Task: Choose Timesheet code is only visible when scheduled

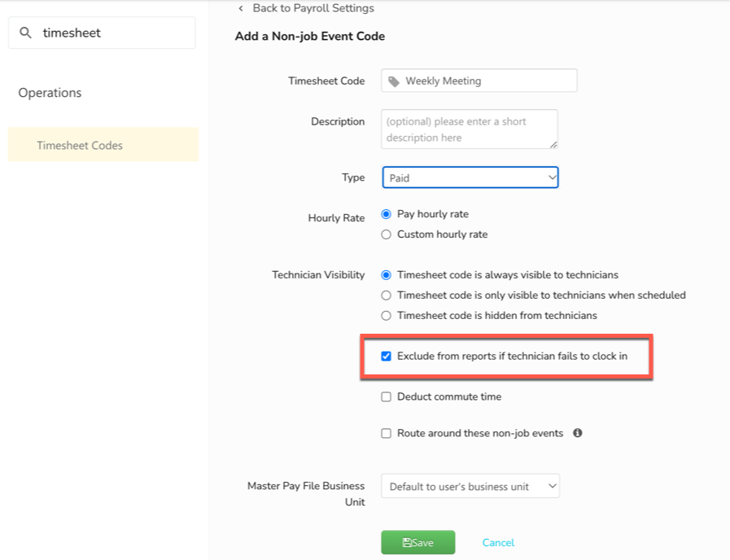Action: click(386, 295)
